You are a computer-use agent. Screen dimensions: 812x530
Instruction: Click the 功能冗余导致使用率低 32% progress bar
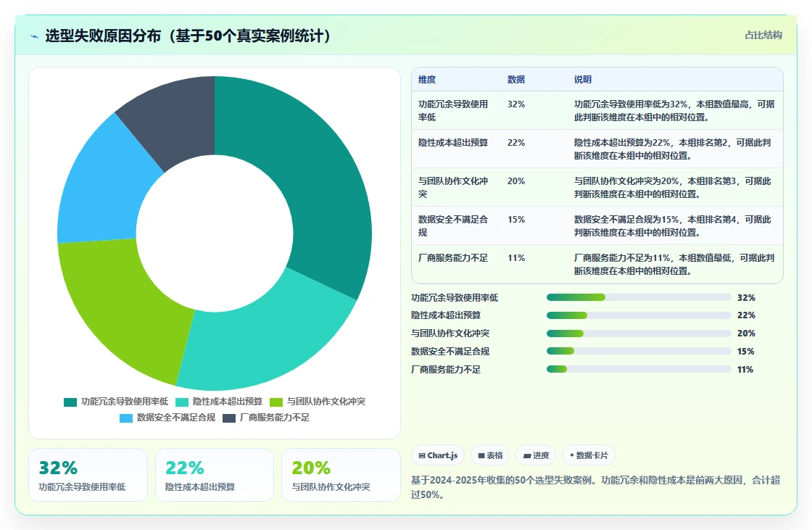pyautogui.click(x=639, y=297)
